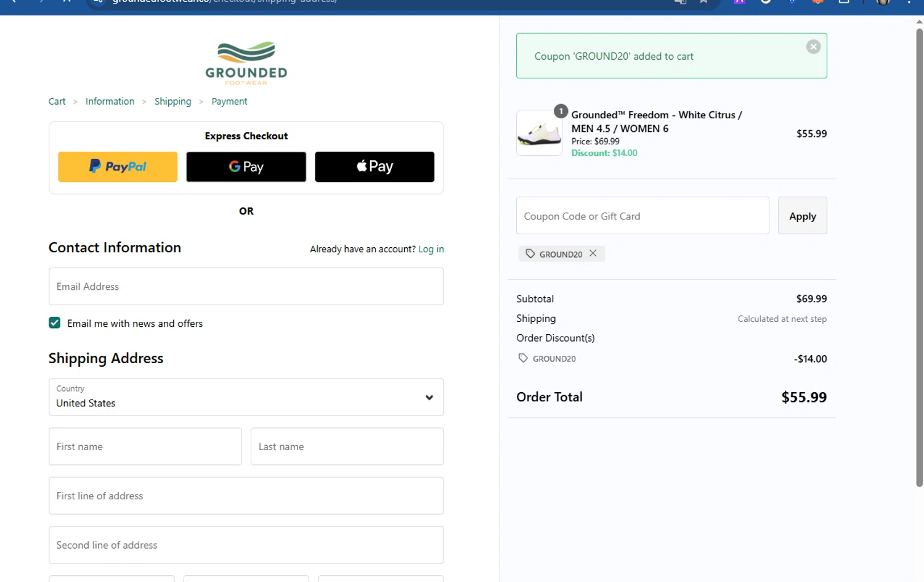Click 'Calculated at next step' shipping text
The width and height of the screenshot is (924, 582).
pyautogui.click(x=782, y=319)
